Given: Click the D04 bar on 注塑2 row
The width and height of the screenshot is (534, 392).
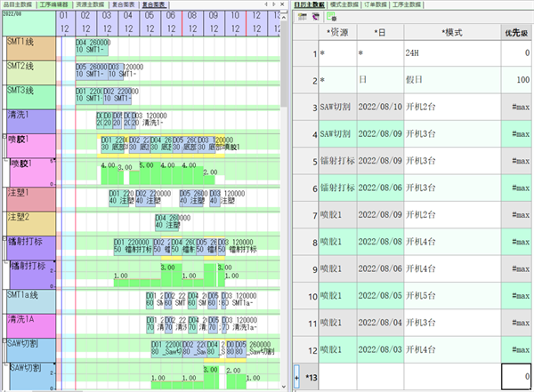Looking at the screenshot, I should click(167, 221).
